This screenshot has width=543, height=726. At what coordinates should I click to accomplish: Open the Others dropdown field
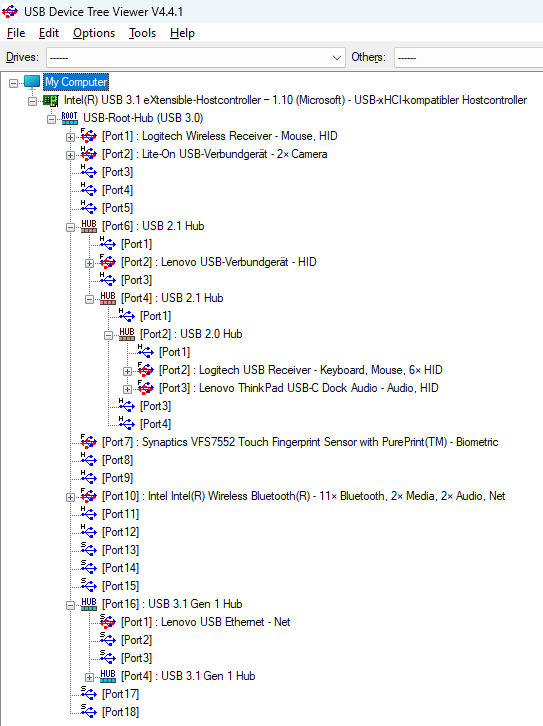(x=468, y=57)
